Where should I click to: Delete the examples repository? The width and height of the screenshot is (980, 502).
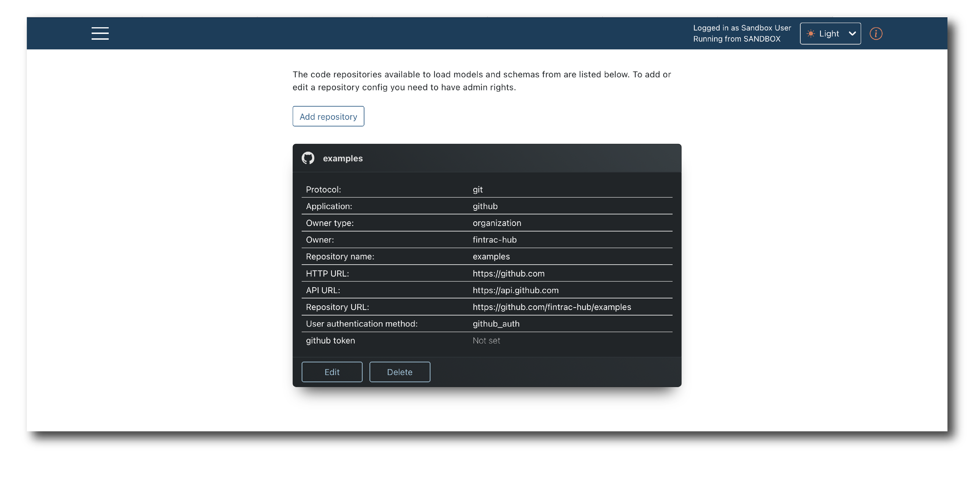(x=400, y=372)
